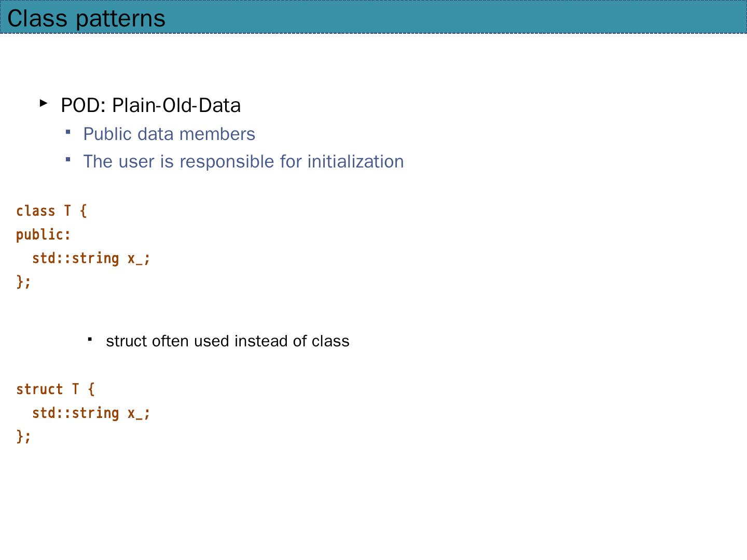Viewport: 747px width, 560px height.
Task: Click the square bullet beside "Public data members"
Action: (x=68, y=132)
